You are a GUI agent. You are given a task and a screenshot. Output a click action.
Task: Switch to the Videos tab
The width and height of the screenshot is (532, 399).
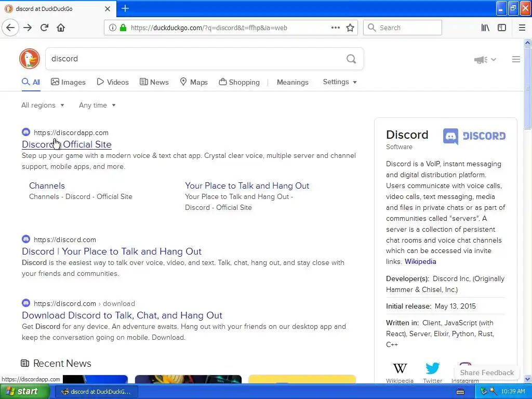(113, 82)
